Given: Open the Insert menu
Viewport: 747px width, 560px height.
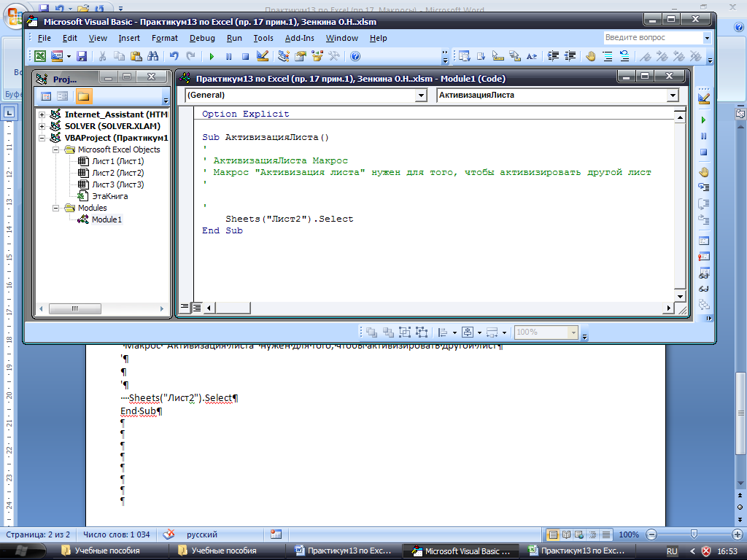Looking at the screenshot, I should pyautogui.click(x=129, y=38).
